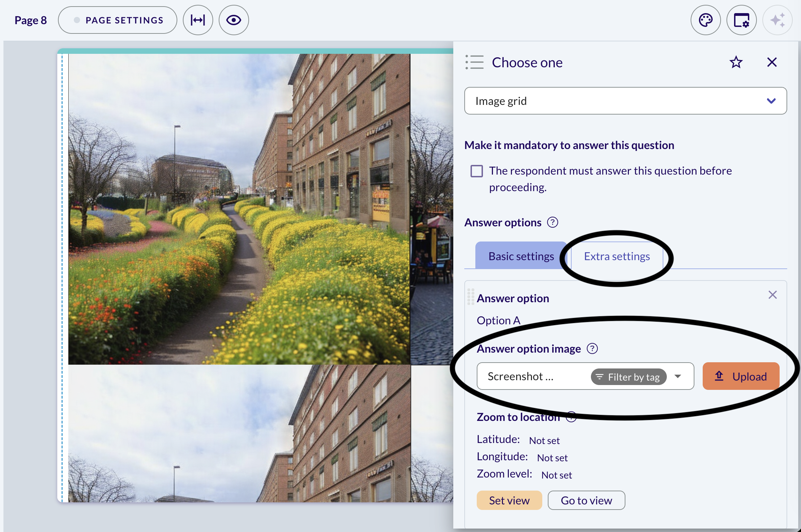This screenshot has height=532, width=801.
Task: Switch to the Basic settings tab
Action: [521, 256]
